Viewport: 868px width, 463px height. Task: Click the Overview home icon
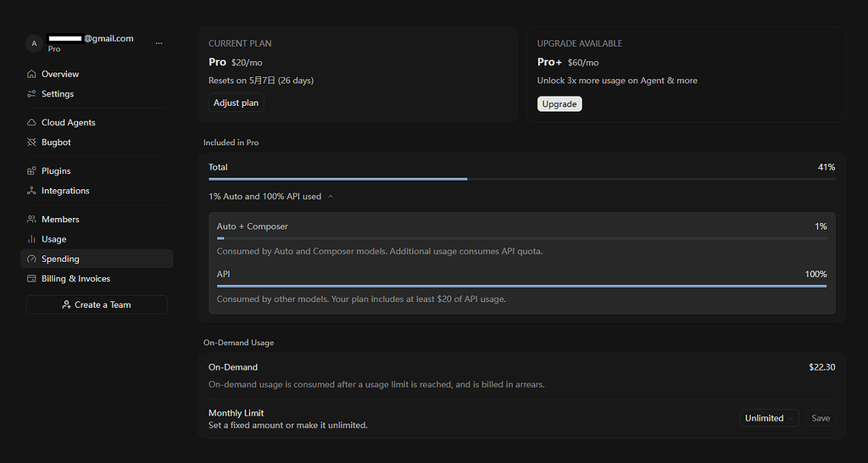31,75
